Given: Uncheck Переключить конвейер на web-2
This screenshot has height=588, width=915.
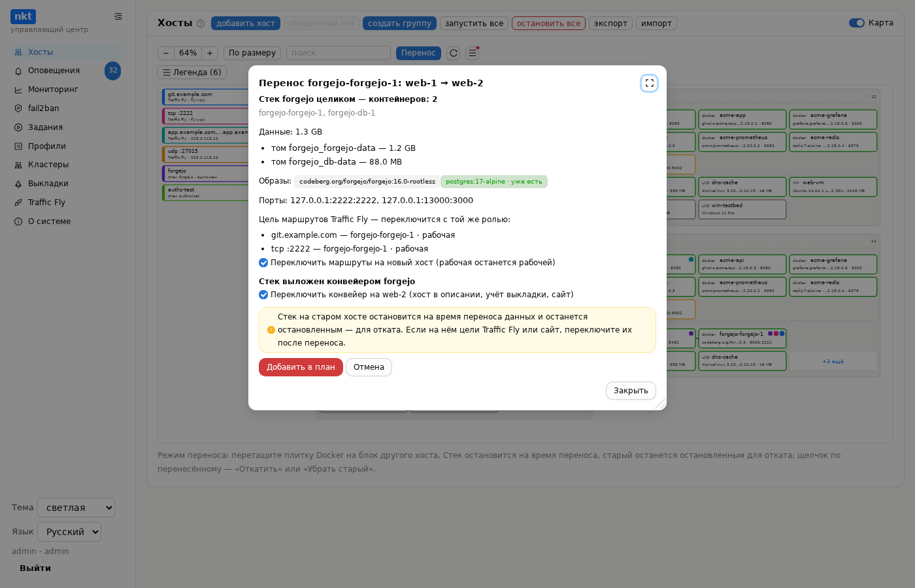Looking at the screenshot, I should (263, 295).
